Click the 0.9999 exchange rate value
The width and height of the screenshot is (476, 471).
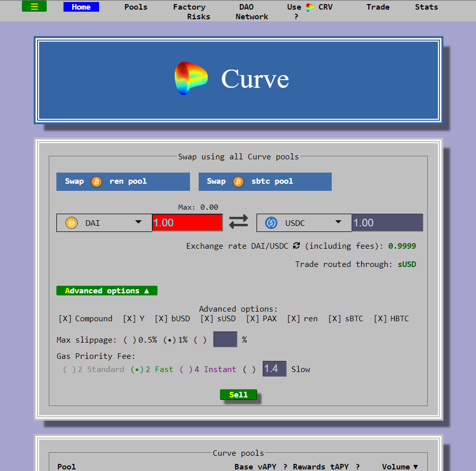coord(402,246)
